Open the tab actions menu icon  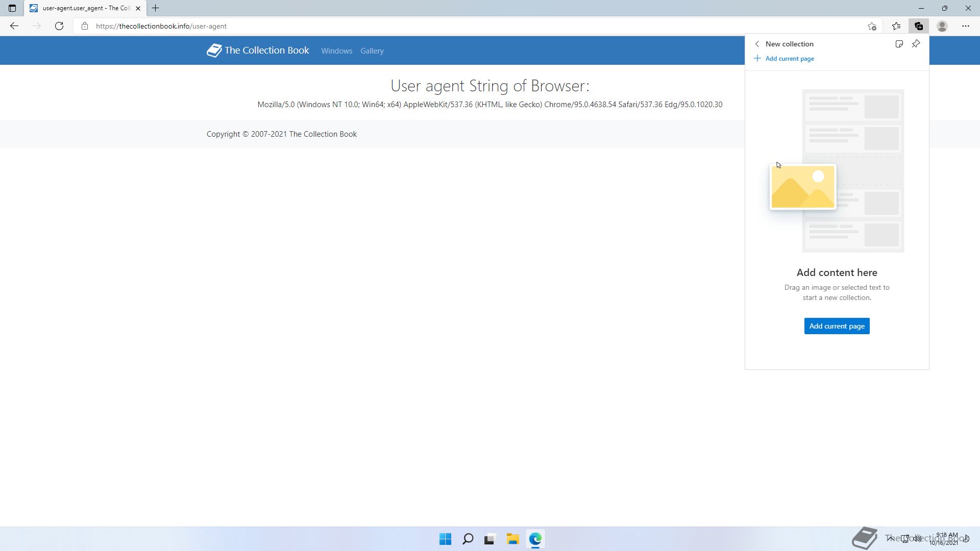tap(12, 8)
